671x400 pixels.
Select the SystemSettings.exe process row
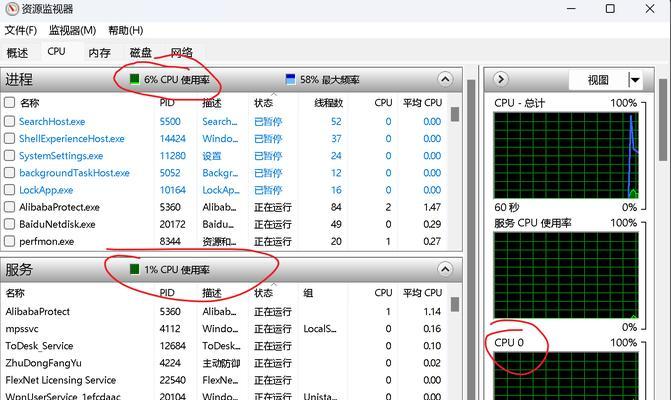226,156
